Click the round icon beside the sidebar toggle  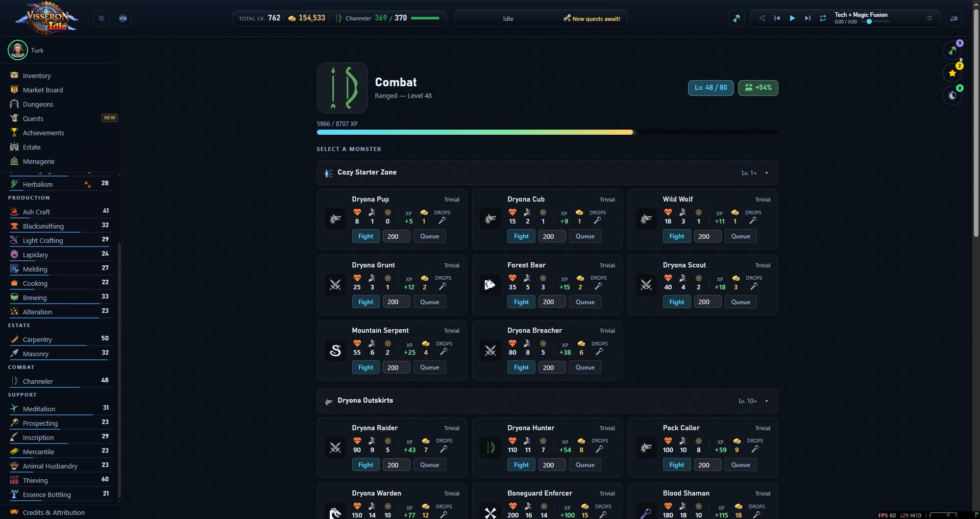(x=123, y=18)
